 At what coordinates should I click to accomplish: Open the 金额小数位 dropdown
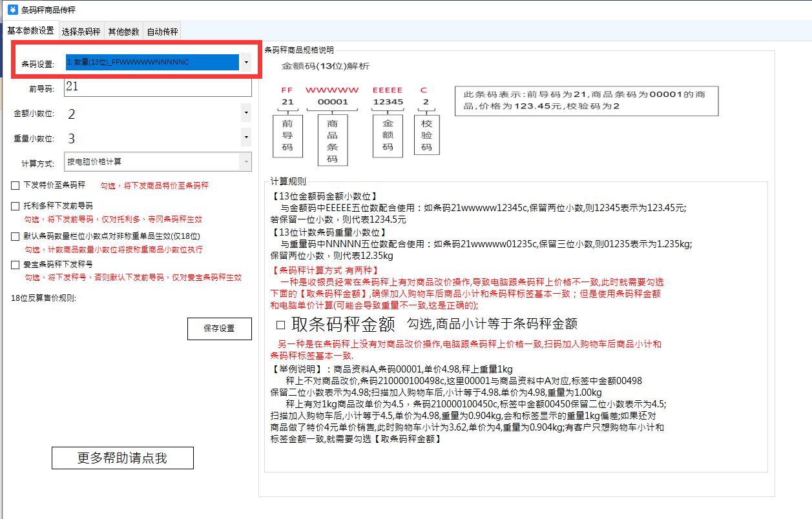click(246, 113)
